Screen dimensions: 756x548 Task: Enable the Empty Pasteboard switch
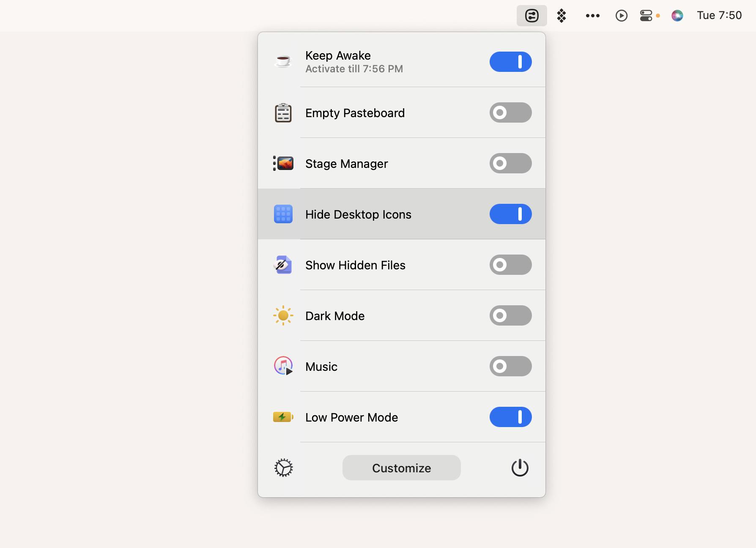coord(511,112)
